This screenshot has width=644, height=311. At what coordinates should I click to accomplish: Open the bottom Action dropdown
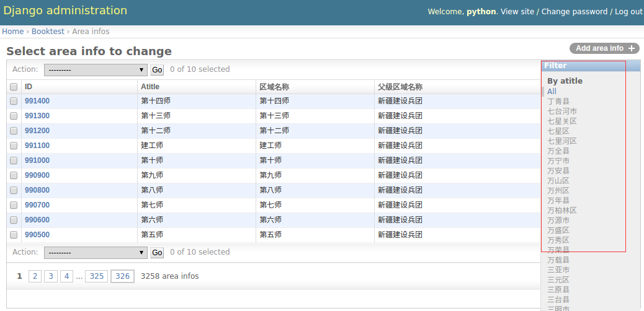pos(95,253)
